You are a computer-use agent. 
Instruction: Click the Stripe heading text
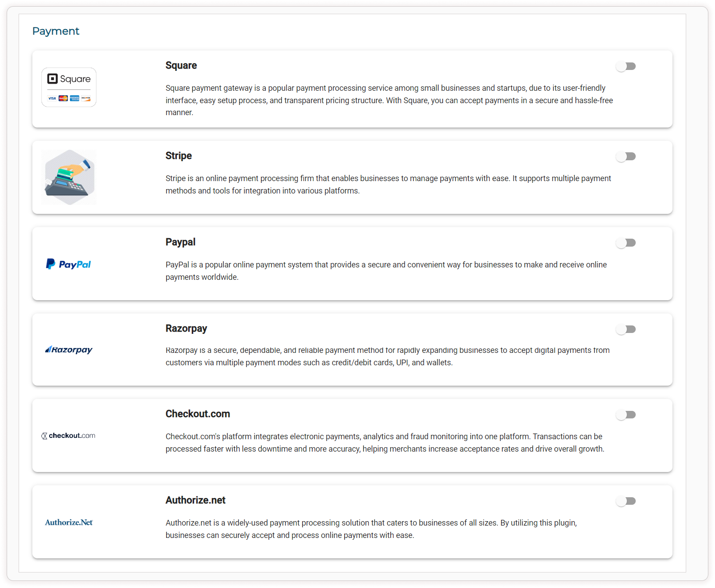pyautogui.click(x=179, y=156)
